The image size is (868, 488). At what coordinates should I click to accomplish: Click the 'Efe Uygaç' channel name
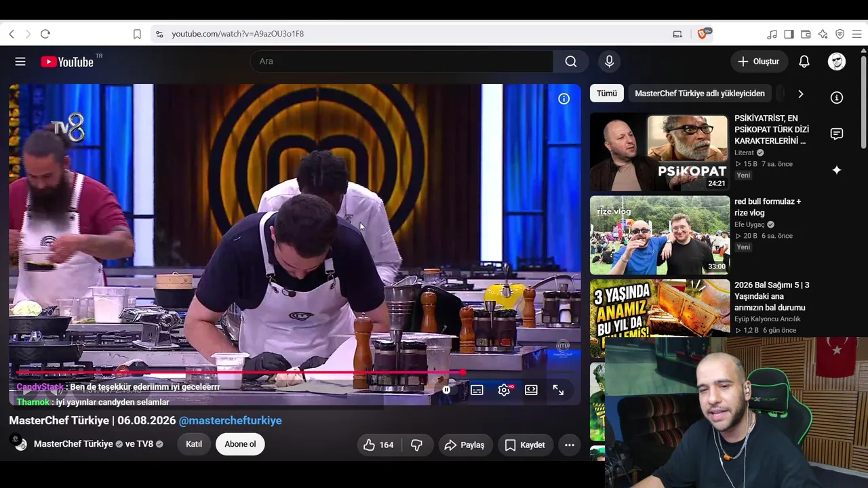pos(749,224)
